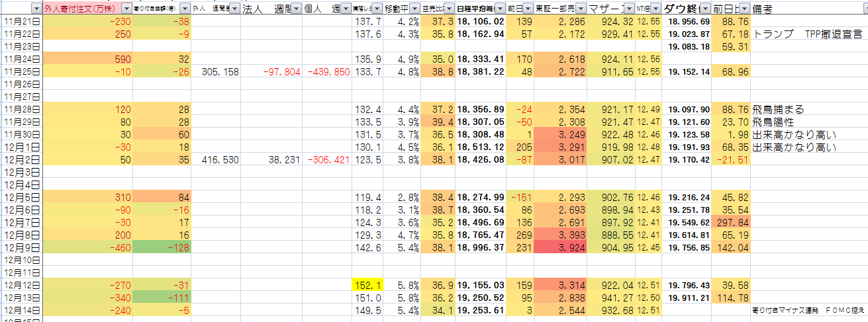Open the date column filter dropdown
This screenshot has height=322, width=868.
point(36,9)
